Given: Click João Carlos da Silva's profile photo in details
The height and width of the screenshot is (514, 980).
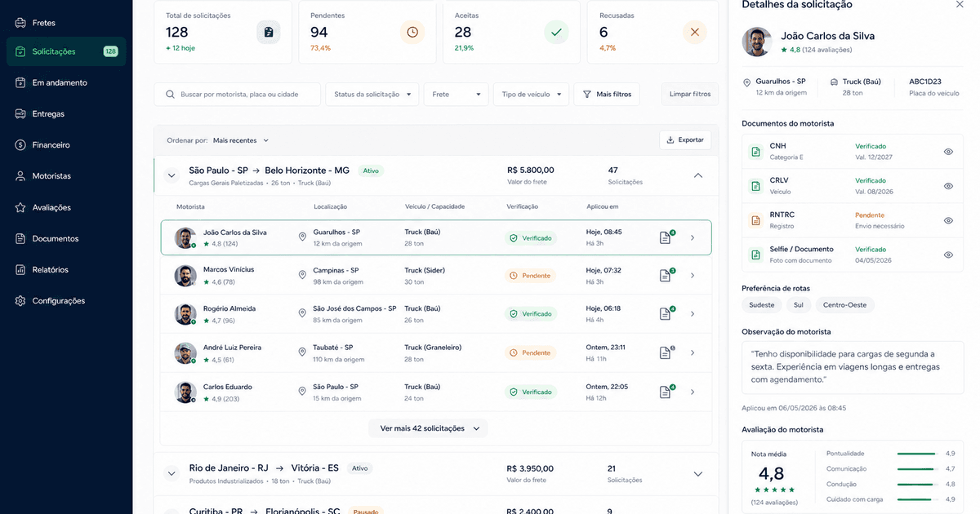Looking at the screenshot, I should 757,42.
